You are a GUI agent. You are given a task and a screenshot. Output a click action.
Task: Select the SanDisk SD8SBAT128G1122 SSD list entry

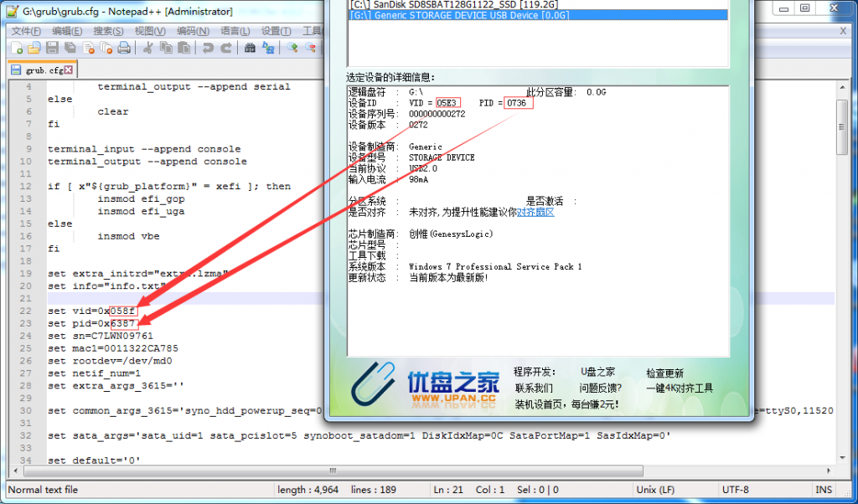point(538,4)
